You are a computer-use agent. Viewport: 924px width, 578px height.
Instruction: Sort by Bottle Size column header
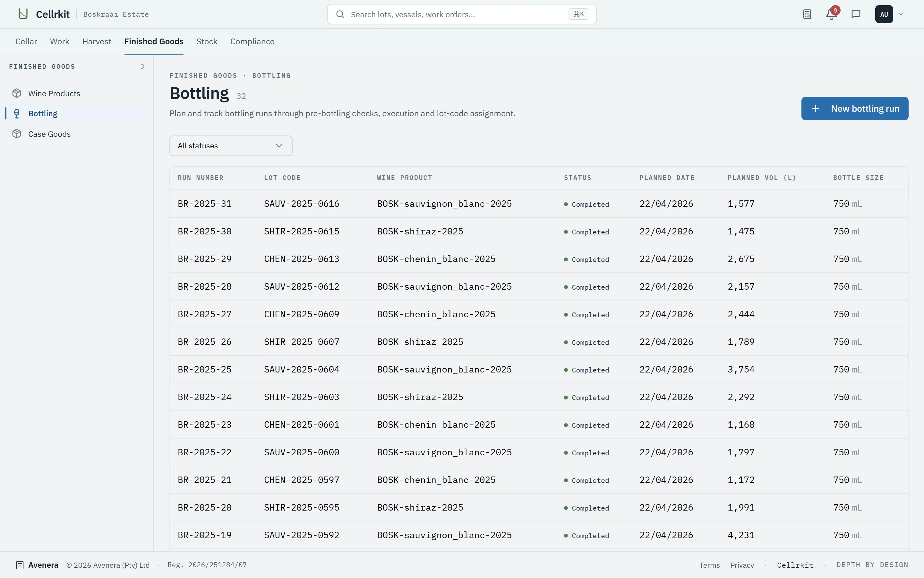click(x=858, y=178)
